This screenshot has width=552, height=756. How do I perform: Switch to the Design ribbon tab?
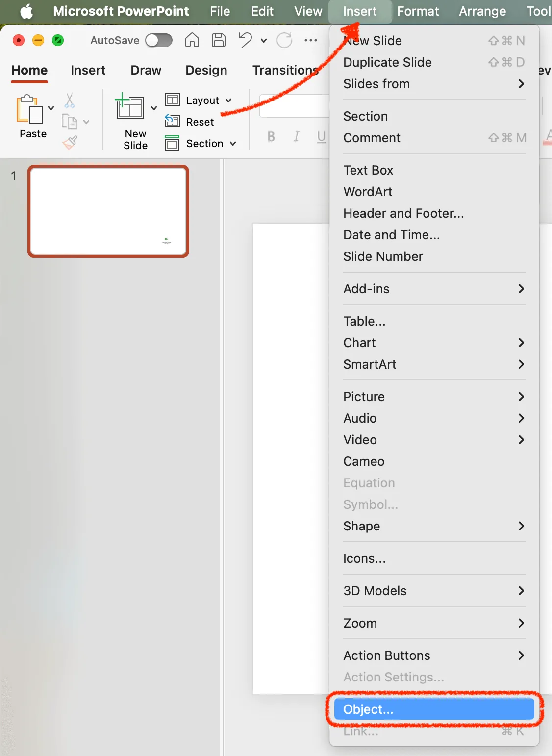click(206, 70)
